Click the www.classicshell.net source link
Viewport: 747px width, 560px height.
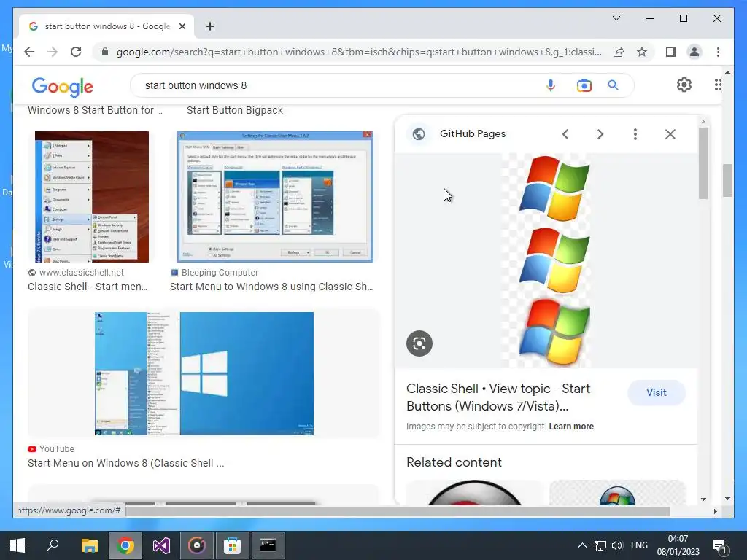(82, 273)
